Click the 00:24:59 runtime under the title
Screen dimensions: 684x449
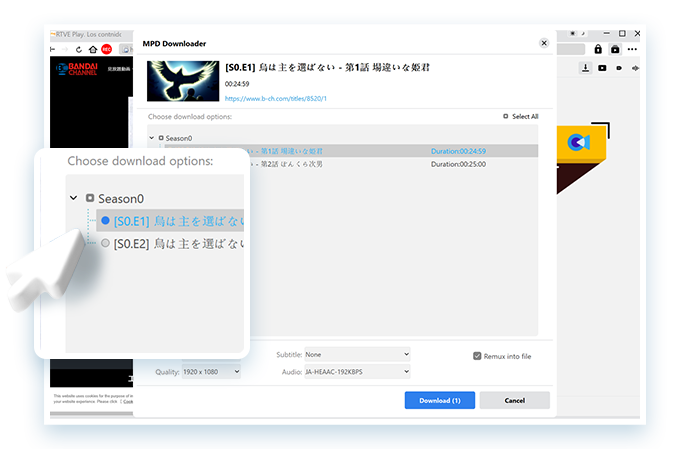237,84
